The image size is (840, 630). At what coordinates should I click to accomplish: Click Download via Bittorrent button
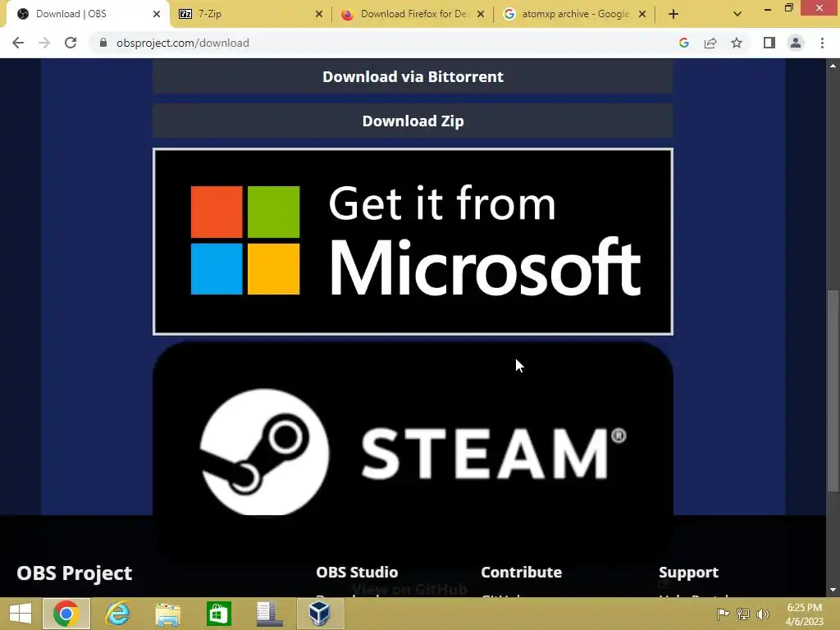coord(413,76)
